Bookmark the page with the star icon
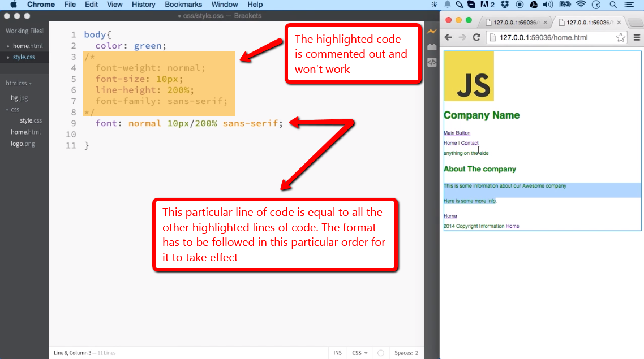This screenshot has width=644, height=359. [620, 37]
